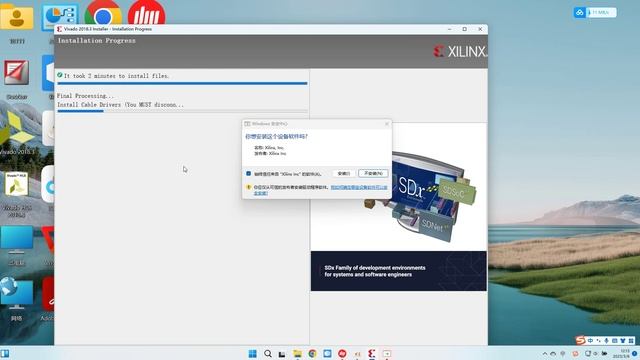Click the 'Installation Progress' header text
Viewport: 640px width, 360px height.
[97, 40]
